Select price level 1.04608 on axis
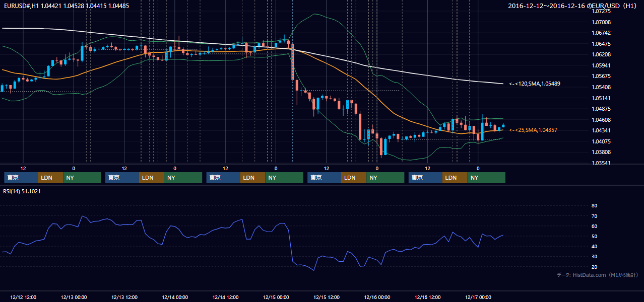 point(602,120)
